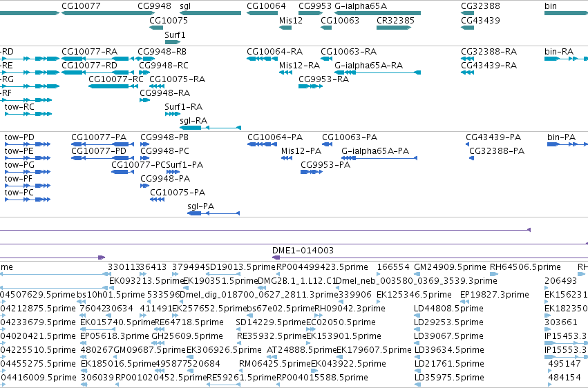Screen dimensions: 588x388
Task: Click EST EP19827.3prime
Action: [494, 295]
